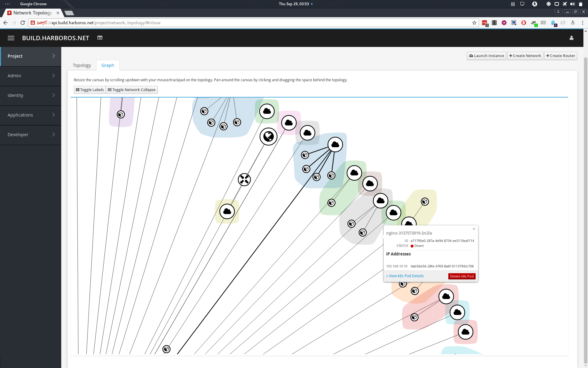The image size is (588, 368).
Task: Expand the Admin sidebar section
Action: [x=31, y=76]
